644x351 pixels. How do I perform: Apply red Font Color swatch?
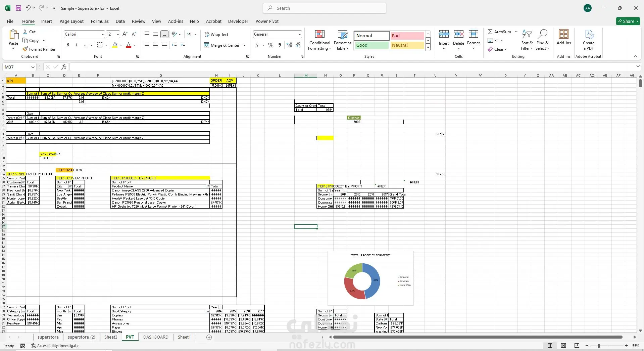coord(129,45)
